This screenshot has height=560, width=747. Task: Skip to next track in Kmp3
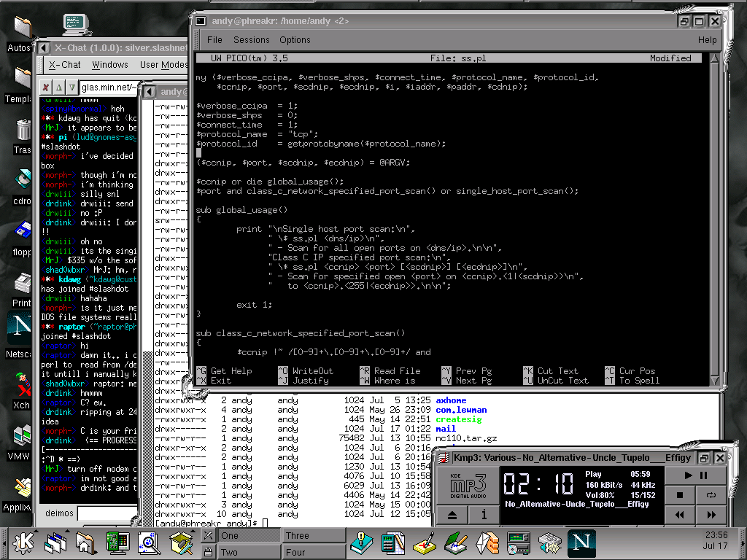712,515
